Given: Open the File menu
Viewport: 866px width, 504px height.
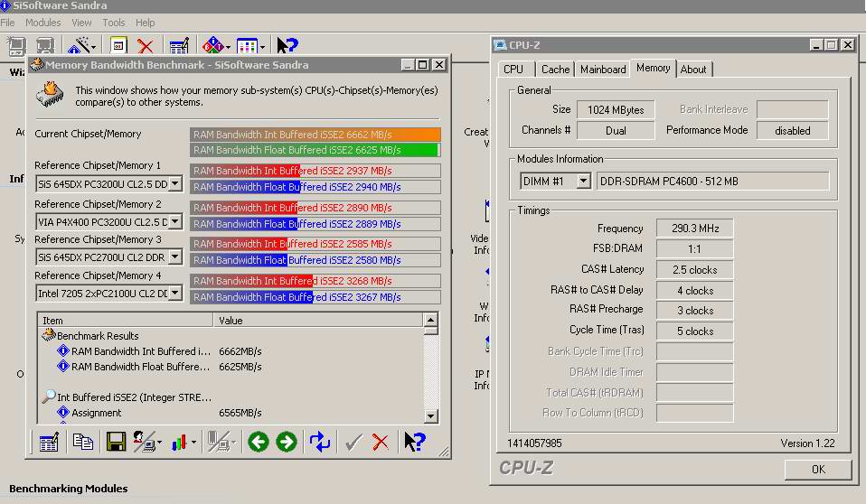Looking at the screenshot, I should click(x=8, y=23).
